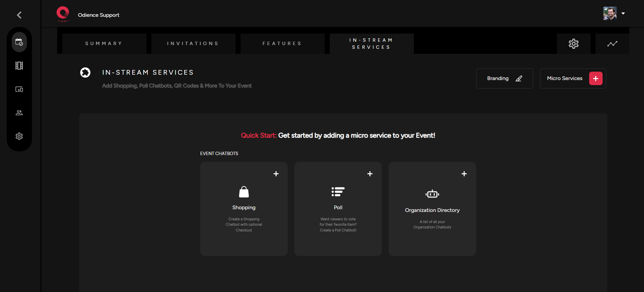Expand the user profile dropdown arrow

[x=623, y=13]
